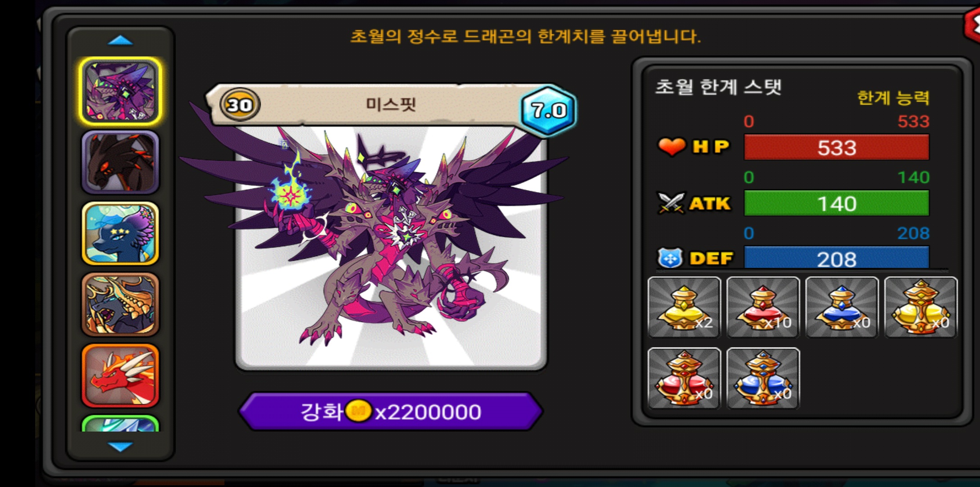Select the yellow potion with x2 count

click(x=684, y=307)
